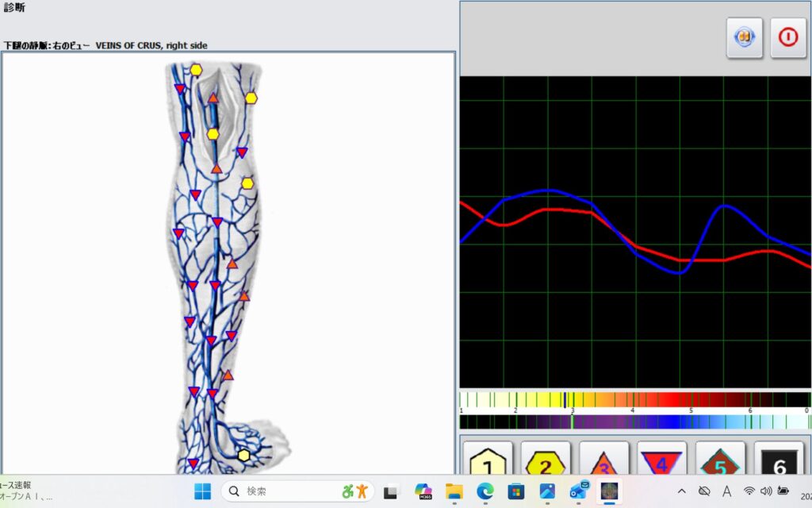Launch Microsoft Edge from the taskbar
Viewport: 812px width, 508px height.
[485, 491]
